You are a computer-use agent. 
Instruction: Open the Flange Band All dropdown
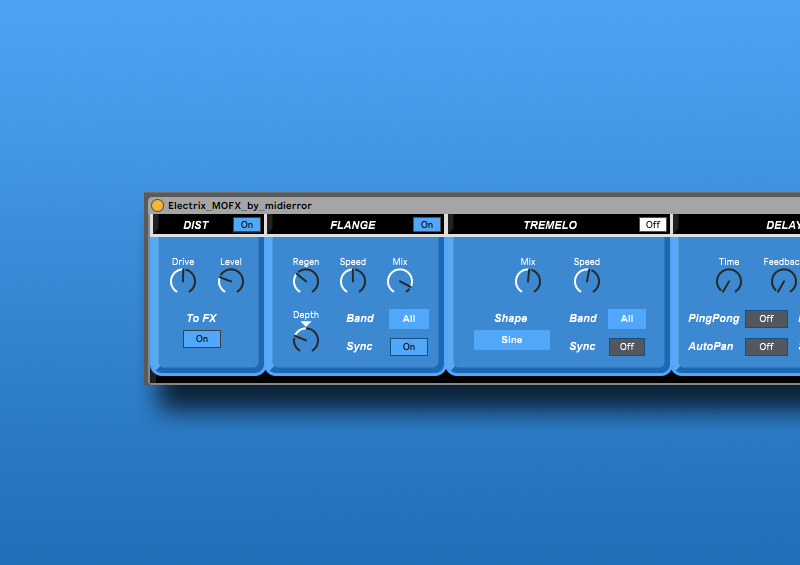(409, 318)
